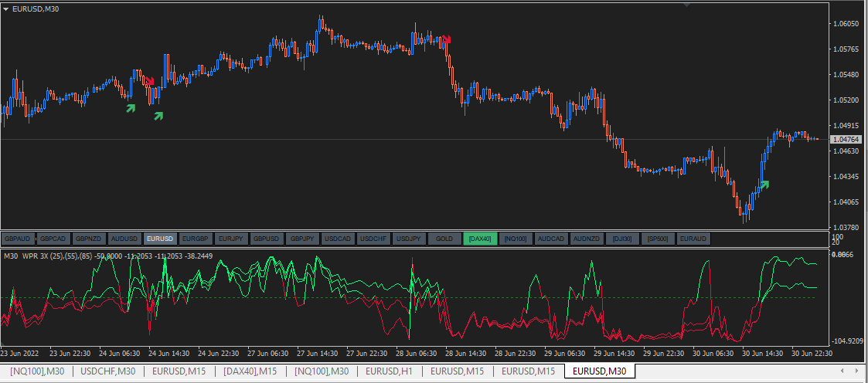Open [NQ100],M30 tab left of EURUSD,H1
Screen dimensions: 868x383
click(x=322, y=371)
